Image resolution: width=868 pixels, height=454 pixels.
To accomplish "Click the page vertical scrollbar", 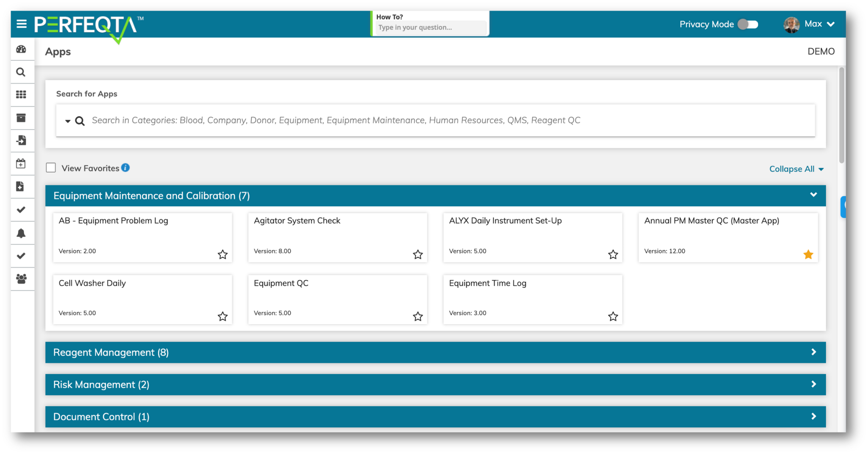I will coord(841,115).
